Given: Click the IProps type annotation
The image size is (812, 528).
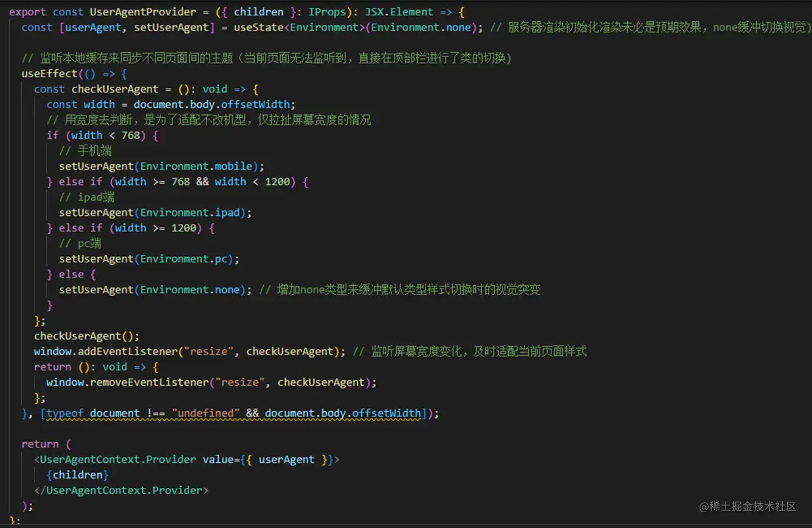Looking at the screenshot, I should pyautogui.click(x=328, y=12).
